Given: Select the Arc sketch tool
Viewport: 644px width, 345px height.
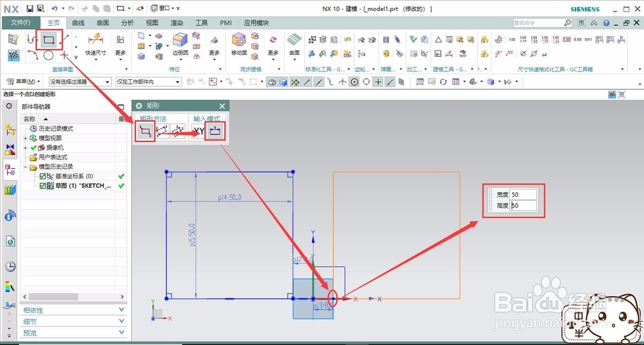Looking at the screenshot, I should point(32,55).
